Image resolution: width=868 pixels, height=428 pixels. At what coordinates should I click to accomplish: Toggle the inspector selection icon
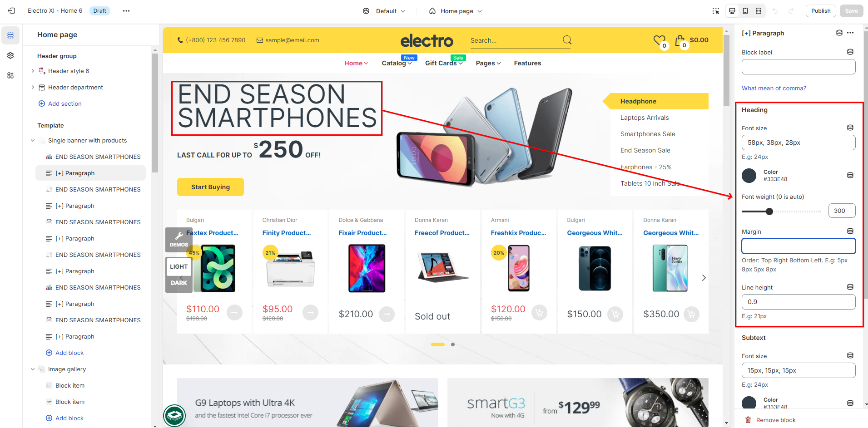tap(716, 11)
